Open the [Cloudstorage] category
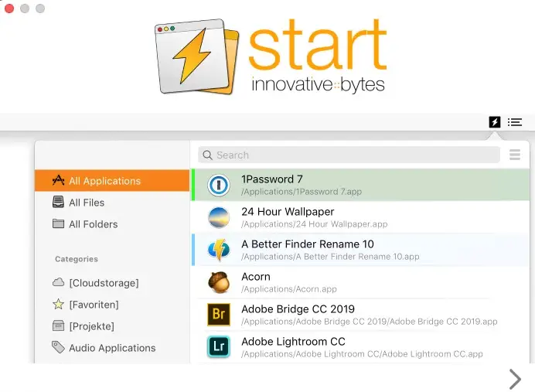535x392 pixels. pyautogui.click(x=103, y=283)
